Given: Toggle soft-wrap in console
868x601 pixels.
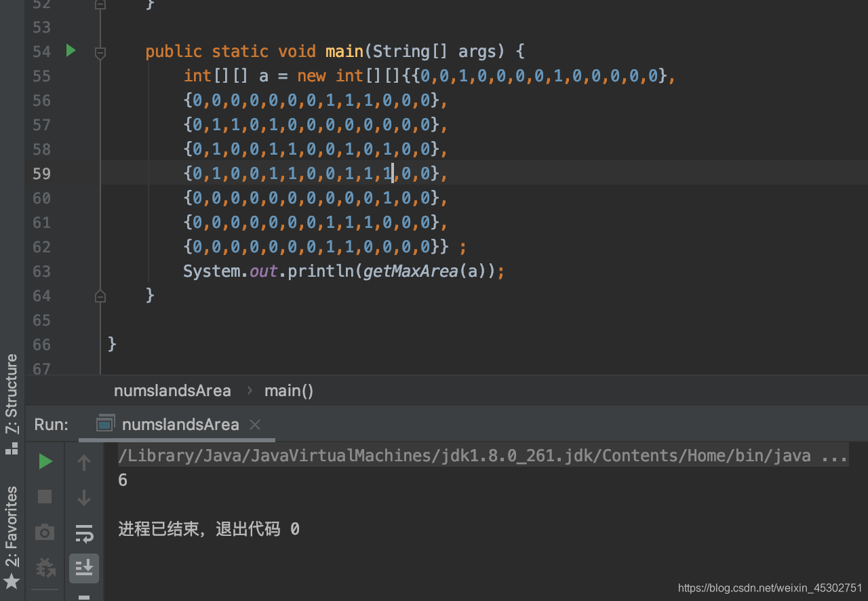Looking at the screenshot, I should click(x=84, y=533).
